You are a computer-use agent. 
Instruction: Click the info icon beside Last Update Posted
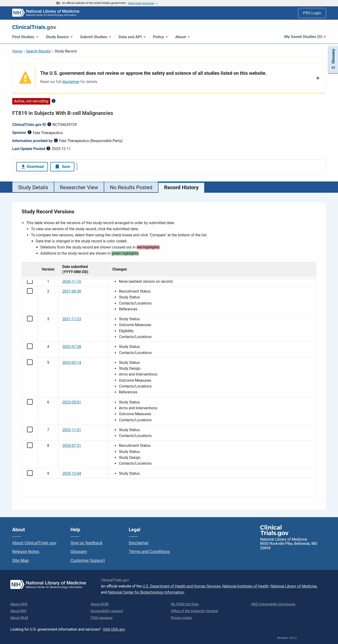coord(49,148)
